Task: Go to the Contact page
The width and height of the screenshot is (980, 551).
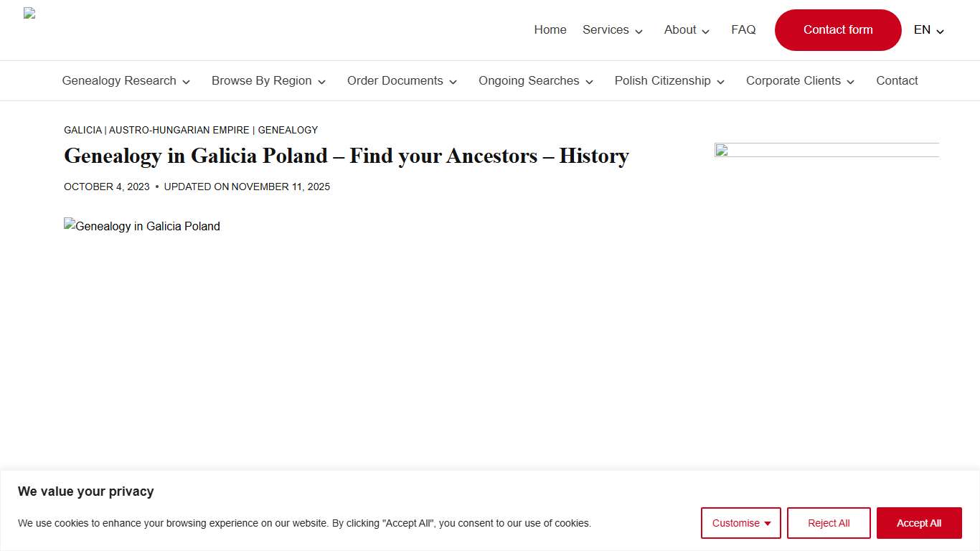Action: pos(897,80)
